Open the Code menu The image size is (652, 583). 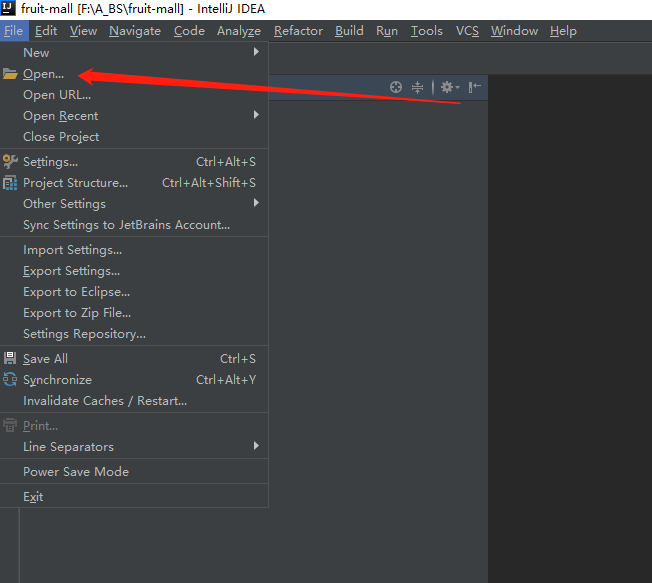pos(189,31)
